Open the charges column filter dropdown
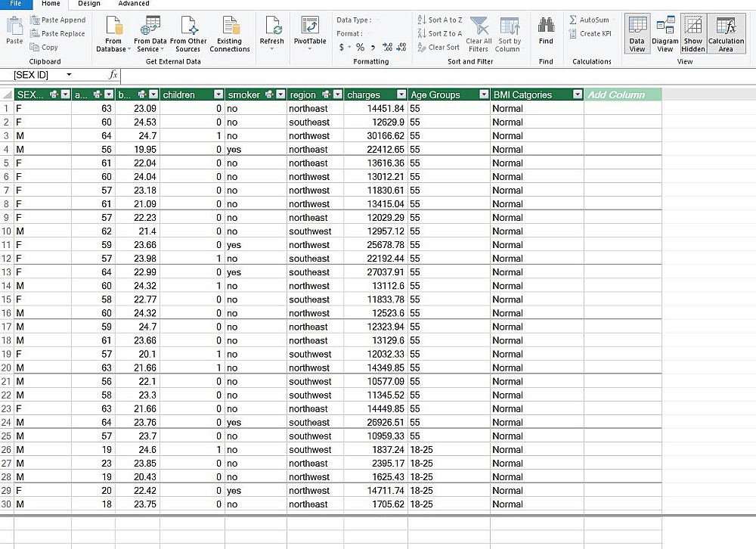Screen dimensions: 756x549 (x=401, y=95)
